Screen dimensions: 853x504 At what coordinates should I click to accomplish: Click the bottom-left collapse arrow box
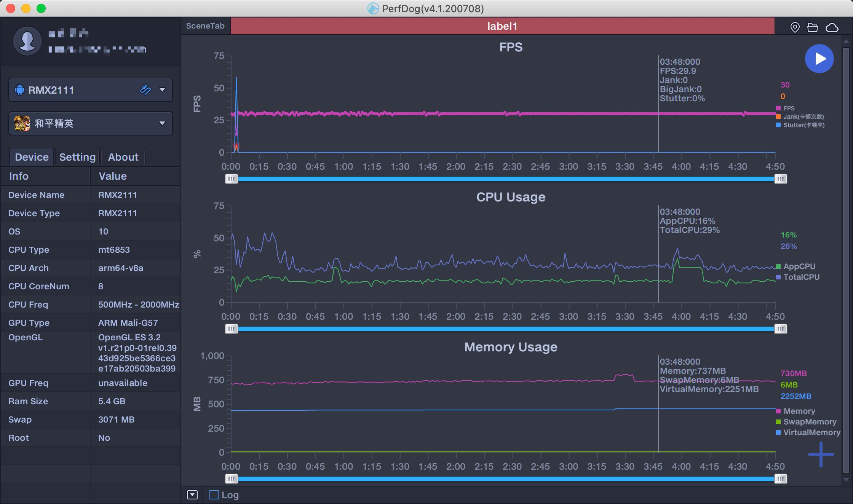pyautogui.click(x=192, y=495)
